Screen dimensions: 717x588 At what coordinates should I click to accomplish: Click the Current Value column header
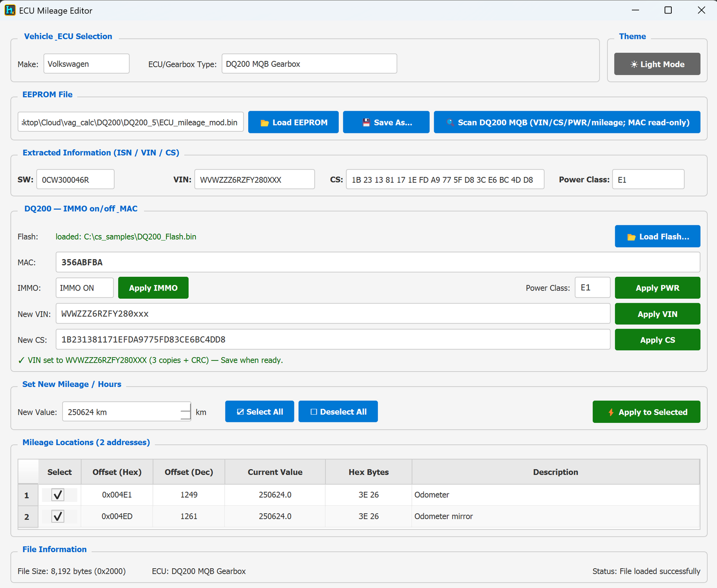pos(275,472)
